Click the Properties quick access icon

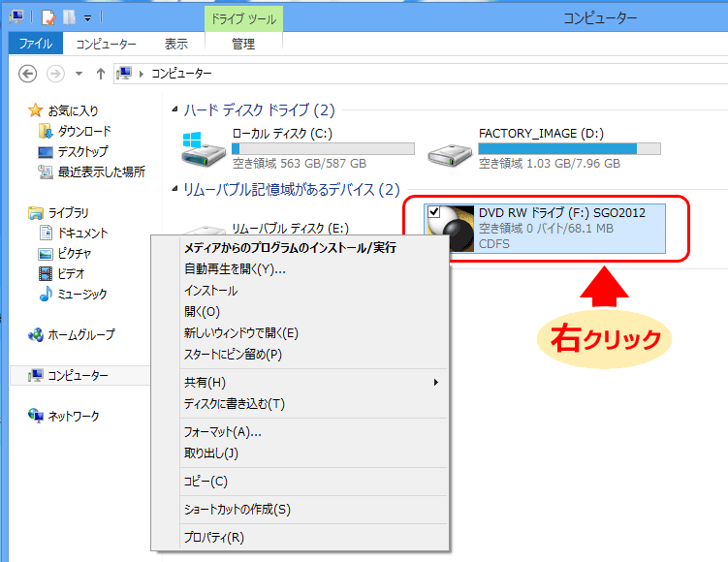point(48,17)
